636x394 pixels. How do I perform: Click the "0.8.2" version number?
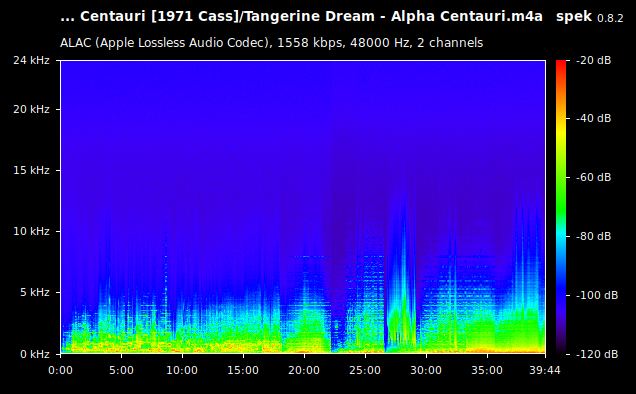(610, 18)
